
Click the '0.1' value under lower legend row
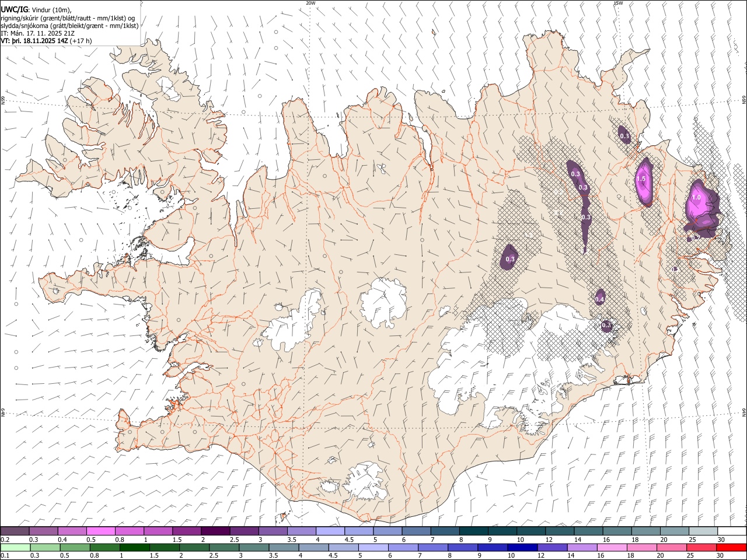[5, 556]
